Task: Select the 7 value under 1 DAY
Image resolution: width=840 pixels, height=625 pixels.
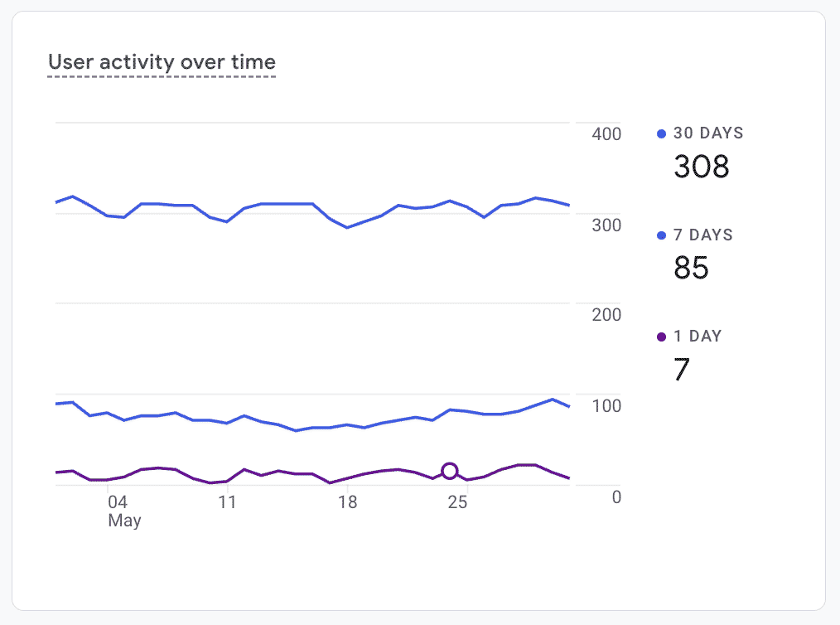Action: pos(681,370)
